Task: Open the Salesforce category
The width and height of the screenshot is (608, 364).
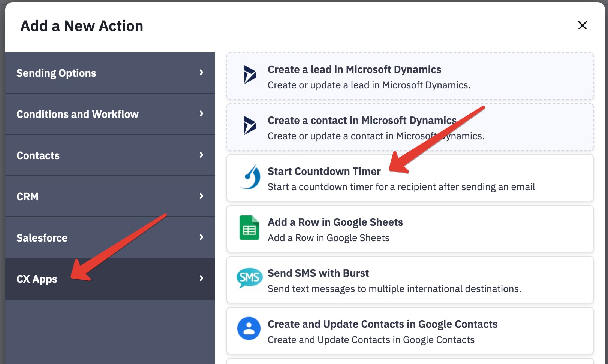Action: click(x=110, y=237)
